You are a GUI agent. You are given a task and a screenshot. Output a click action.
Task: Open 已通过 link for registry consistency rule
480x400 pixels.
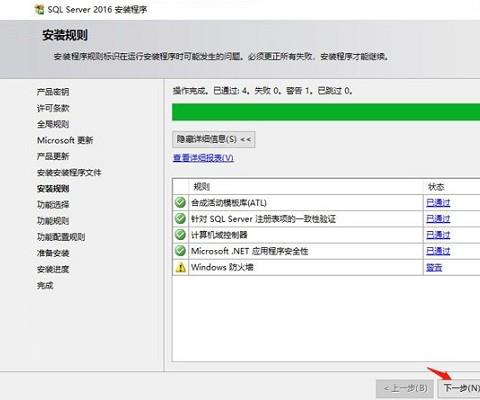(438, 219)
